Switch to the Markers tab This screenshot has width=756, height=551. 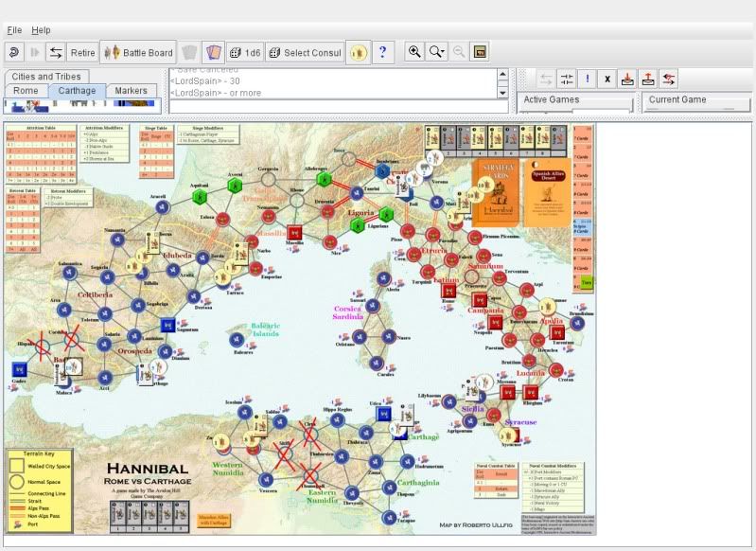132,90
